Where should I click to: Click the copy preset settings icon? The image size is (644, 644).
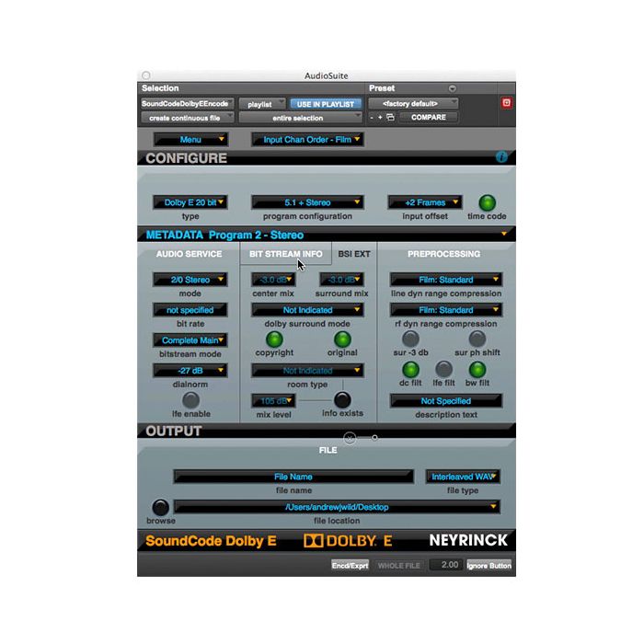390,118
